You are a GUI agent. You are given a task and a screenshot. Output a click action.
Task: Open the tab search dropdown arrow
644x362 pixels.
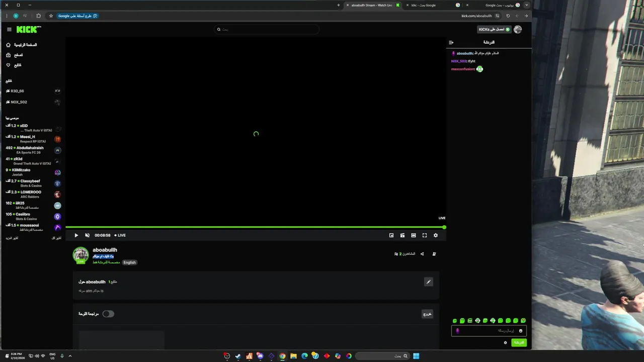click(x=527, y=5)
